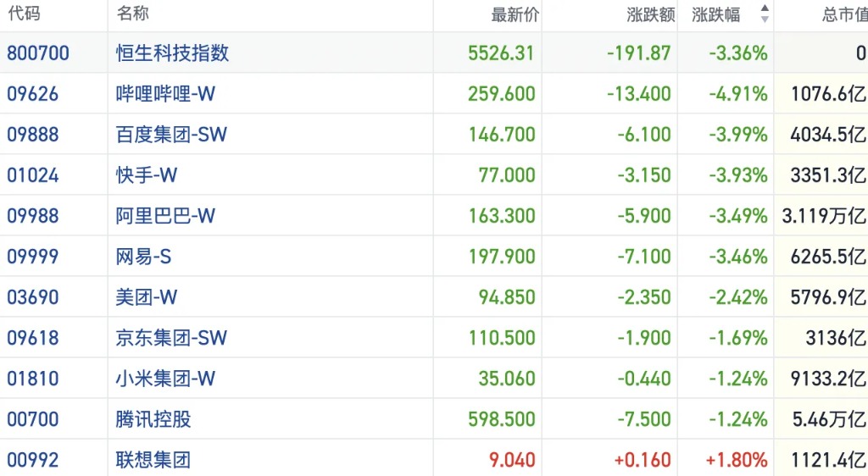
Task: Open 恒生科技指数 index row
Action: [x=173, y=53]
